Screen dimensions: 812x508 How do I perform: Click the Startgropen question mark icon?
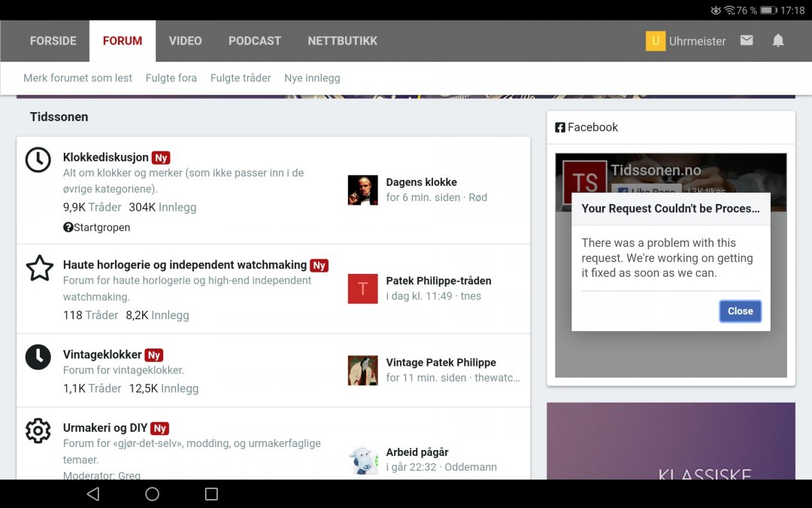pos(68,227)
